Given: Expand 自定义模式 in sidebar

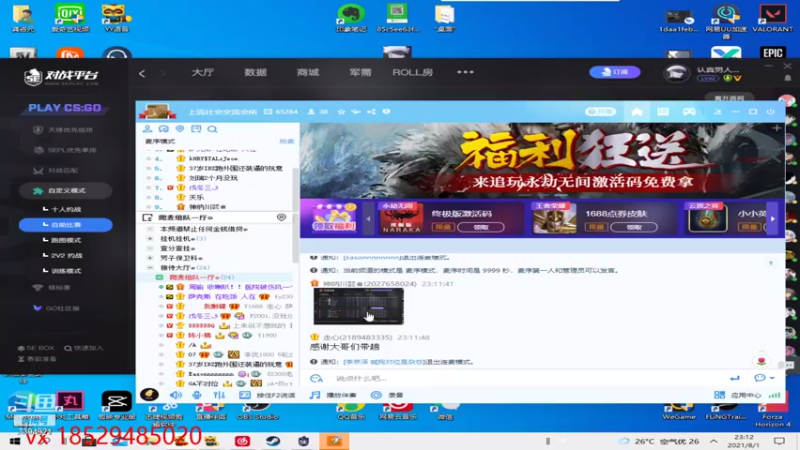Looking at the screenshot, I should (65, 191).
